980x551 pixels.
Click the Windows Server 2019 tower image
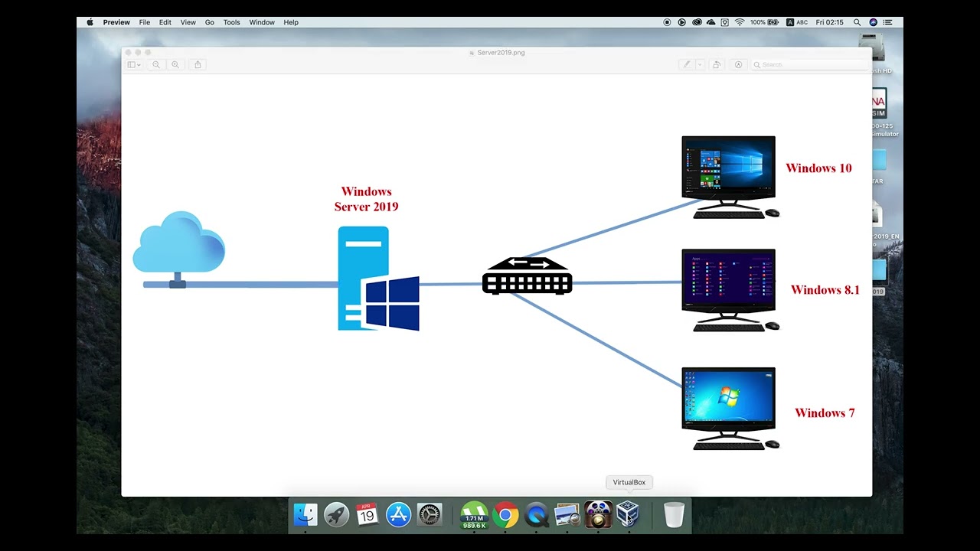pyautogui.click(x=378, y=279)
